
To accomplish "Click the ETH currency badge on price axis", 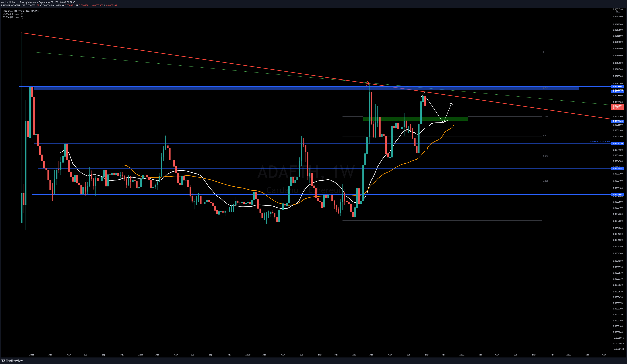I will click(618, 11).
